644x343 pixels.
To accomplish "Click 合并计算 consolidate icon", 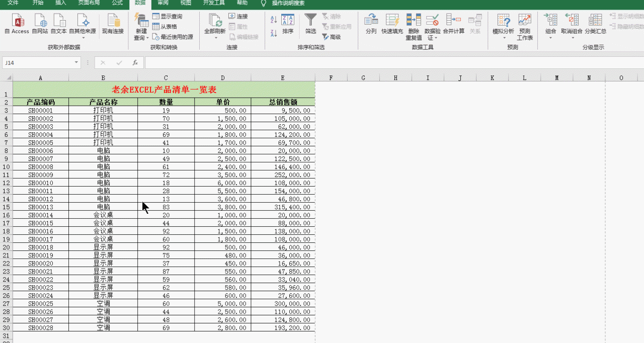I will click(x=453, y=24).
